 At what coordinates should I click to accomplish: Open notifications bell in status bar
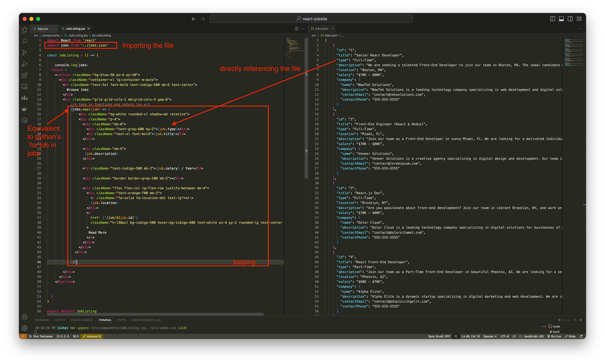coord(581,336)
